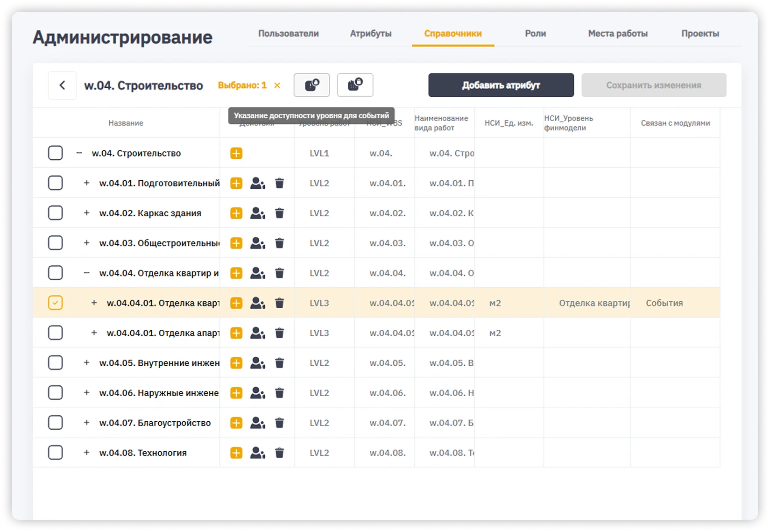770x532 pixels.
Task: Open the Роли tab
Action: (535, 34)
